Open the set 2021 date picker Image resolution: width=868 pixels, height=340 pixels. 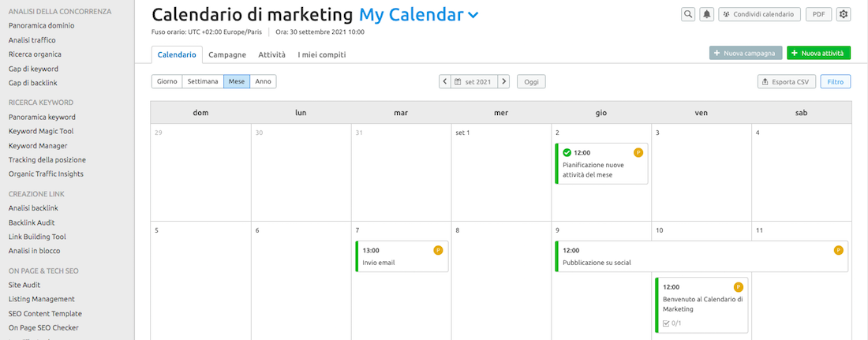(474, 81)
